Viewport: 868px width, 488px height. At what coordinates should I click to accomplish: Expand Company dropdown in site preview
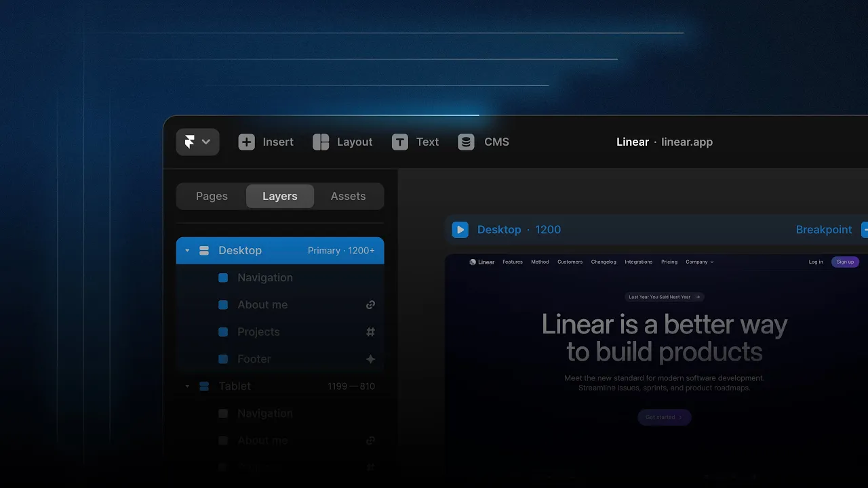(700, 262)
